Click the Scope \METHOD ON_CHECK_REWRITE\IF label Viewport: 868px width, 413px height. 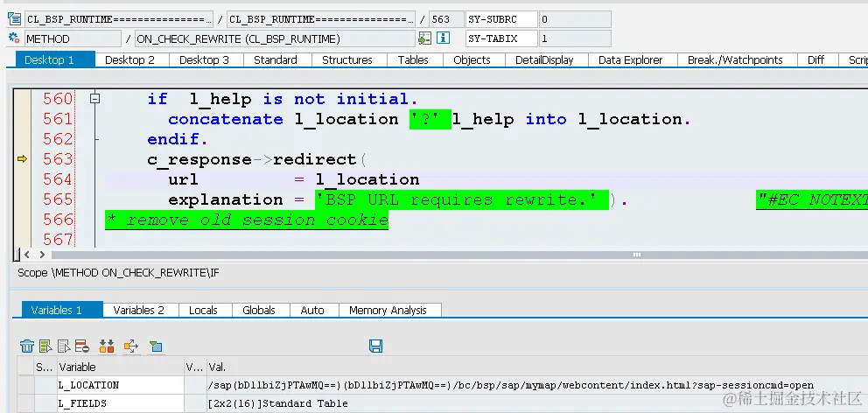click(x=118, y=273)
